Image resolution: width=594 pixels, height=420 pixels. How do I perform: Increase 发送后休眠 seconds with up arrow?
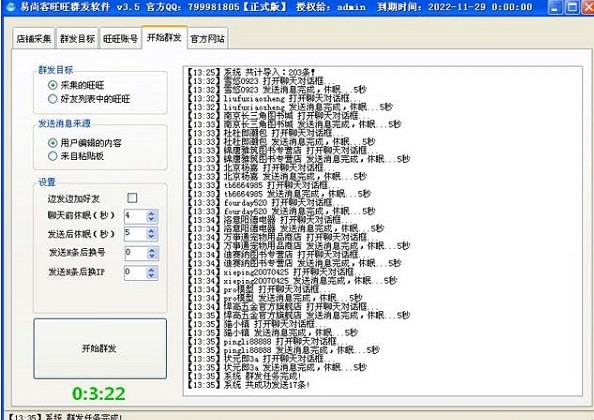152,231
